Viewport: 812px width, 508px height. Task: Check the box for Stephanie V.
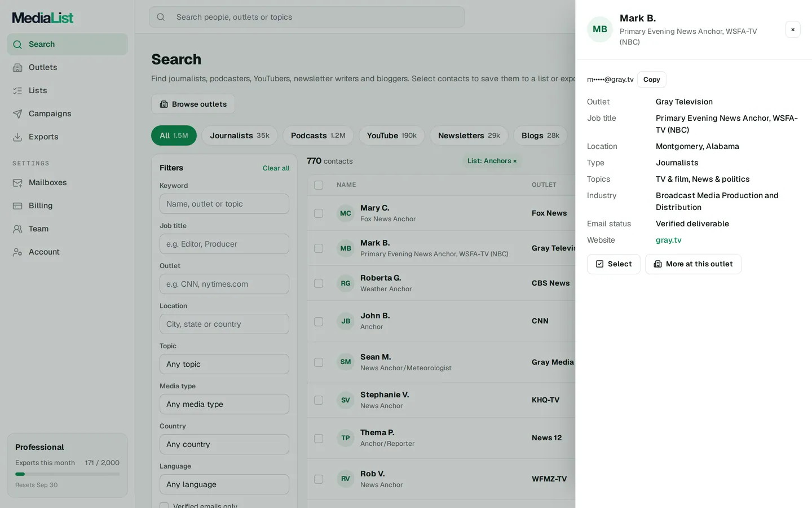pos(319,400)
